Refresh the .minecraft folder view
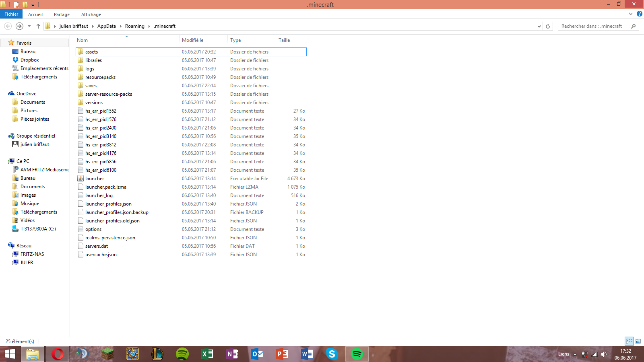 (548, 26)
